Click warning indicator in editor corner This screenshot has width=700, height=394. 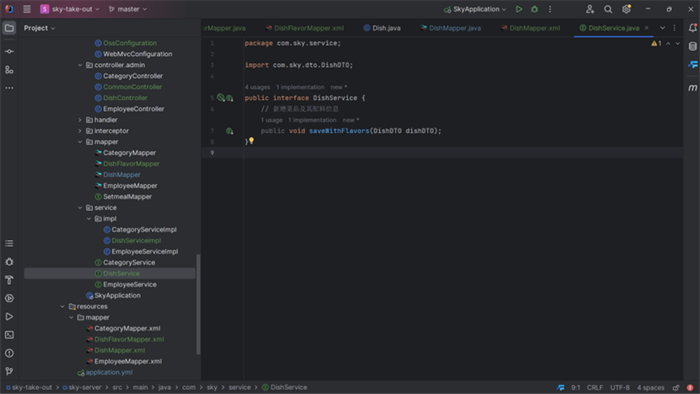[656, 43]
